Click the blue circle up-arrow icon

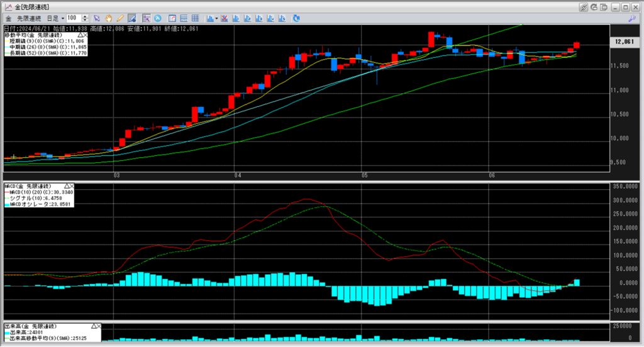(157, 18)
